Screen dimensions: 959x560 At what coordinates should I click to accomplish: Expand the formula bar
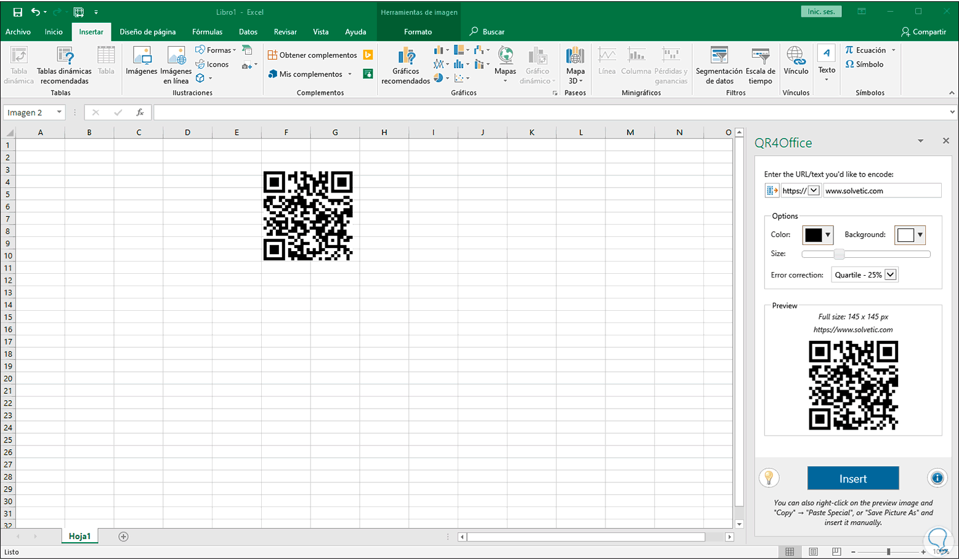point(952,112)
